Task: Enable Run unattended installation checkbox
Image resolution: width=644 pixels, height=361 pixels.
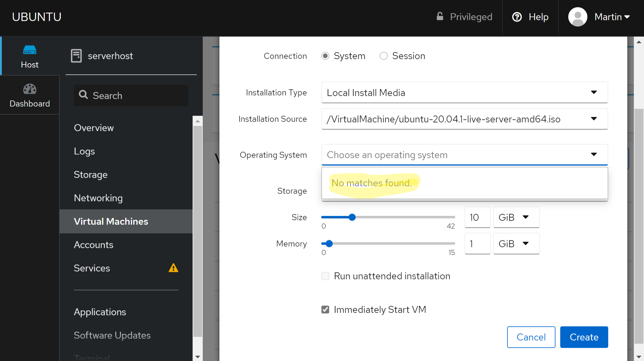Action: pyautogui.click(x=325, y=276)
